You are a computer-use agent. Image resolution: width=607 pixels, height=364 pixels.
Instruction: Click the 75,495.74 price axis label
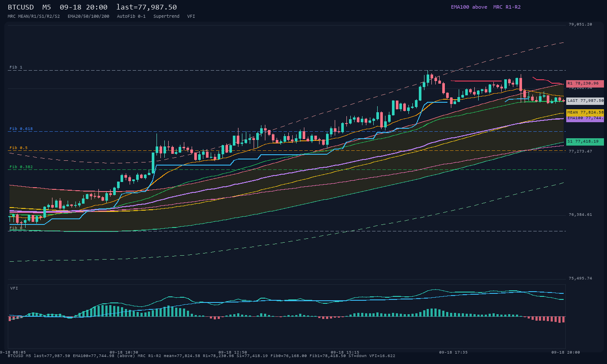coord(581,279)
